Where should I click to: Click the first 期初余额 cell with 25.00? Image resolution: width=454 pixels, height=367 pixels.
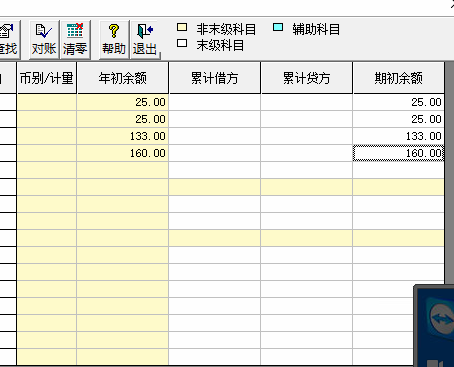(398, 102)
